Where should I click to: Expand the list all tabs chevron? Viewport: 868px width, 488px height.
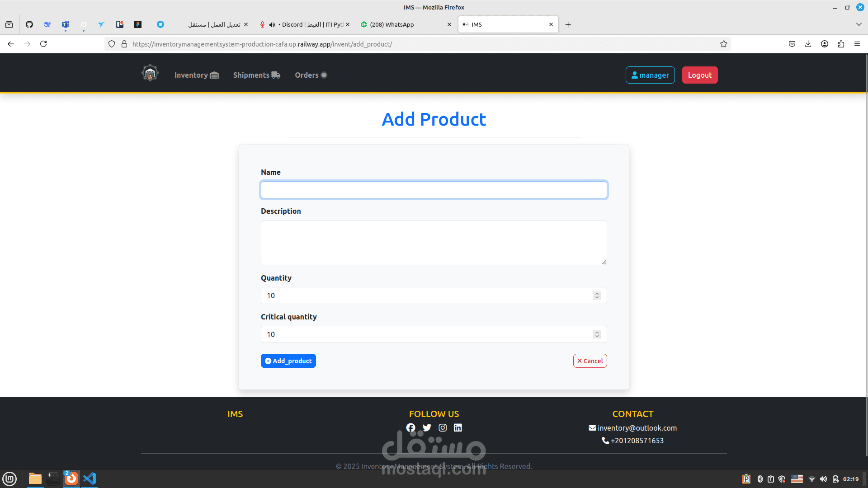pos(859,24)
